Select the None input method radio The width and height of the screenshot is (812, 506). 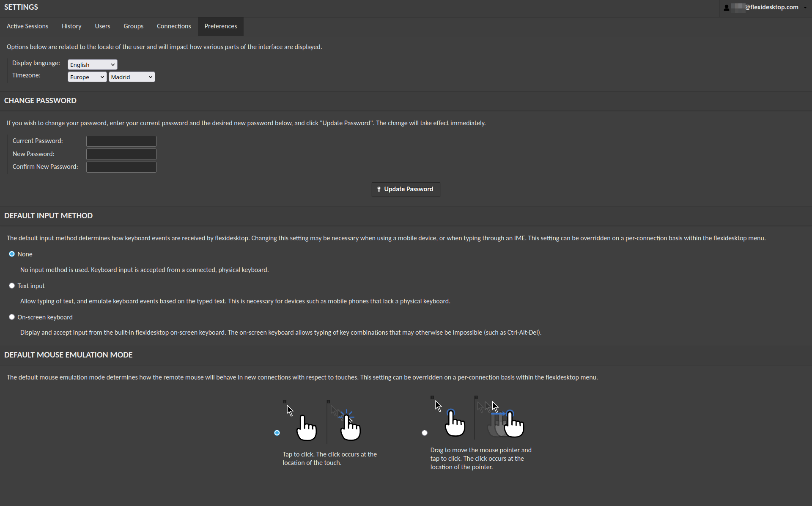[12, 254]
